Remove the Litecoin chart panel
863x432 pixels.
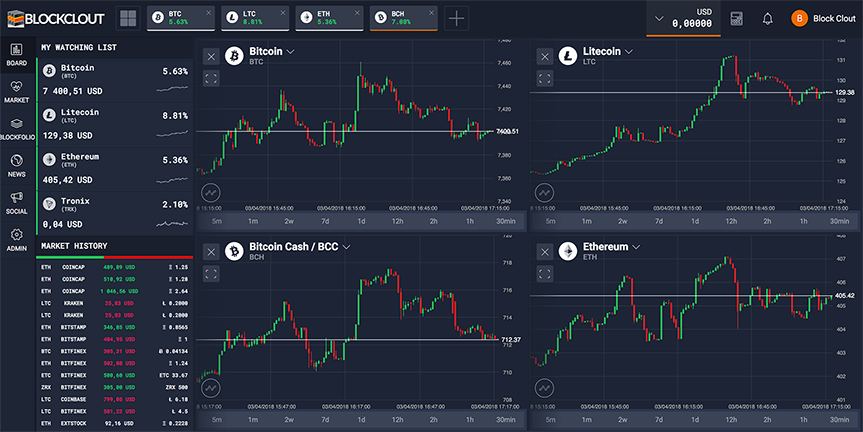[545, 56]
